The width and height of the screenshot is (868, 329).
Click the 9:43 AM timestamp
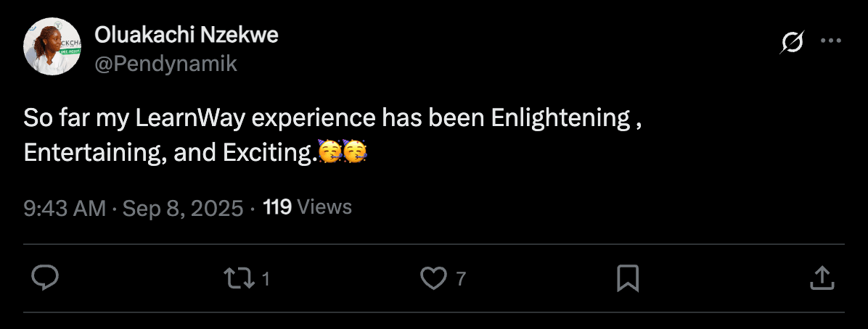[x=65, y=209]
